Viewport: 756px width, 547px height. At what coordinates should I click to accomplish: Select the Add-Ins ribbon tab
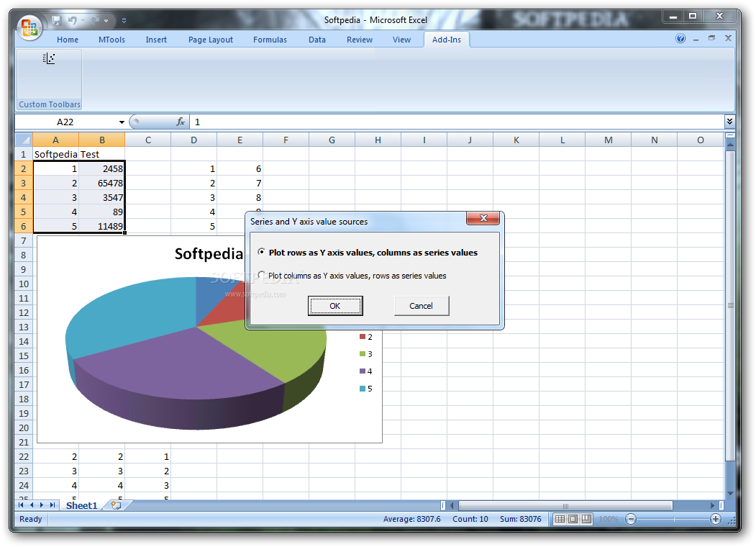447,40
